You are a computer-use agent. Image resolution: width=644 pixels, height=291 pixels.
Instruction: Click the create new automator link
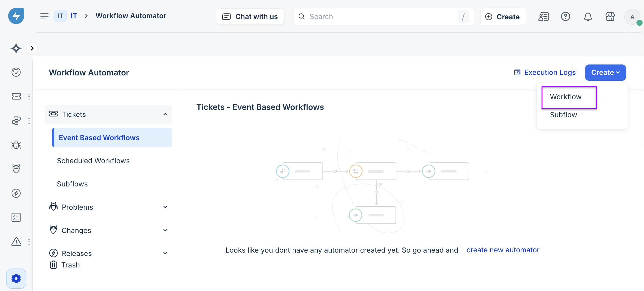[503, 250]
